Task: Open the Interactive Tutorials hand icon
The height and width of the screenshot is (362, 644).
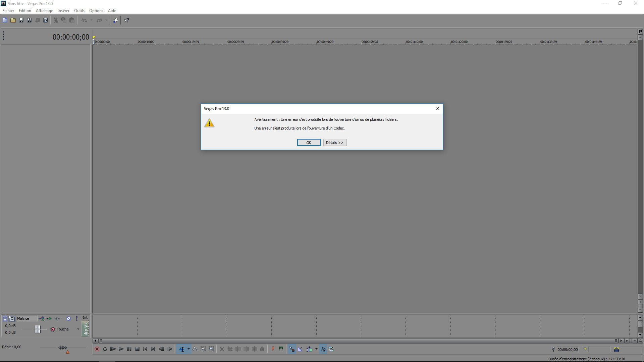Action: point(115,20)
